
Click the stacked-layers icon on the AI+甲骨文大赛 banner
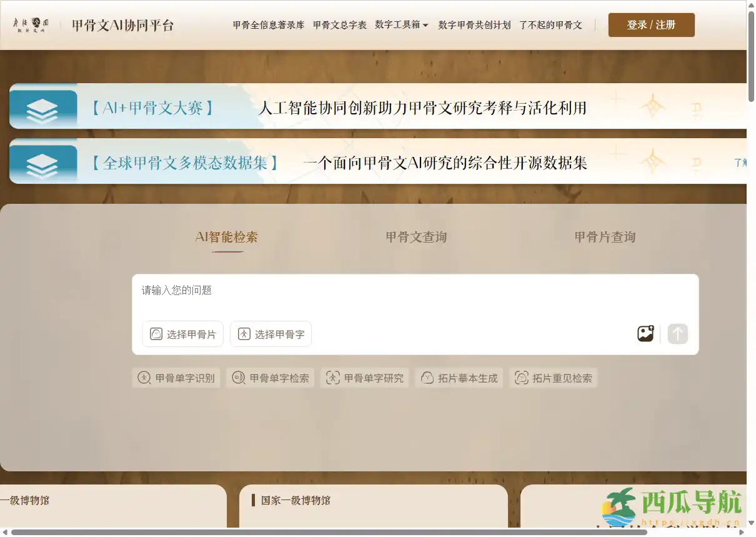(x=43, y=106)
